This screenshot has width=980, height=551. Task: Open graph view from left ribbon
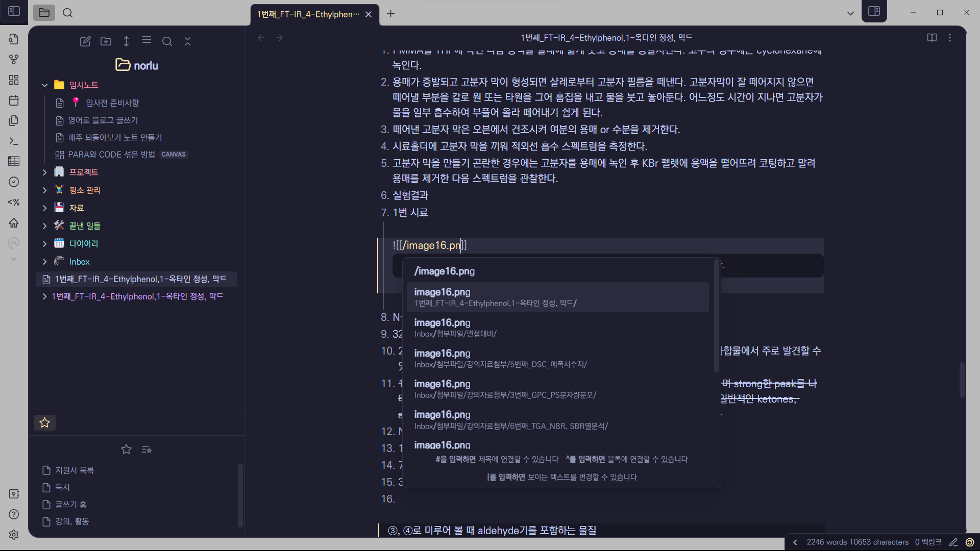14,60
